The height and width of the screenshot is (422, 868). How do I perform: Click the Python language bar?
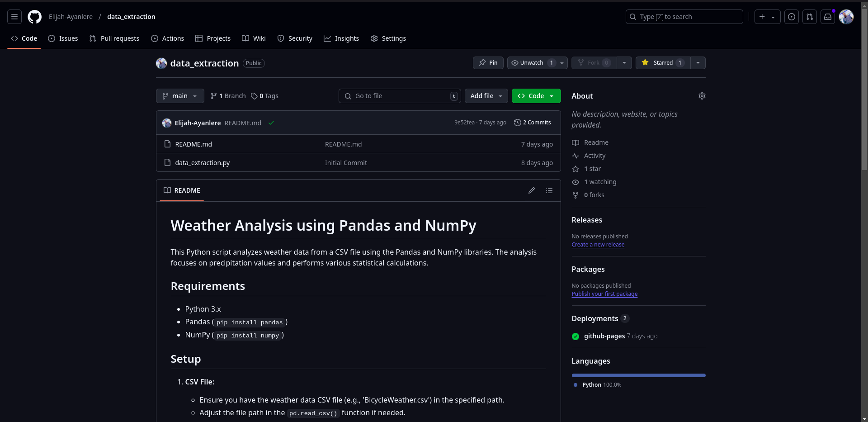coord(638,375)
